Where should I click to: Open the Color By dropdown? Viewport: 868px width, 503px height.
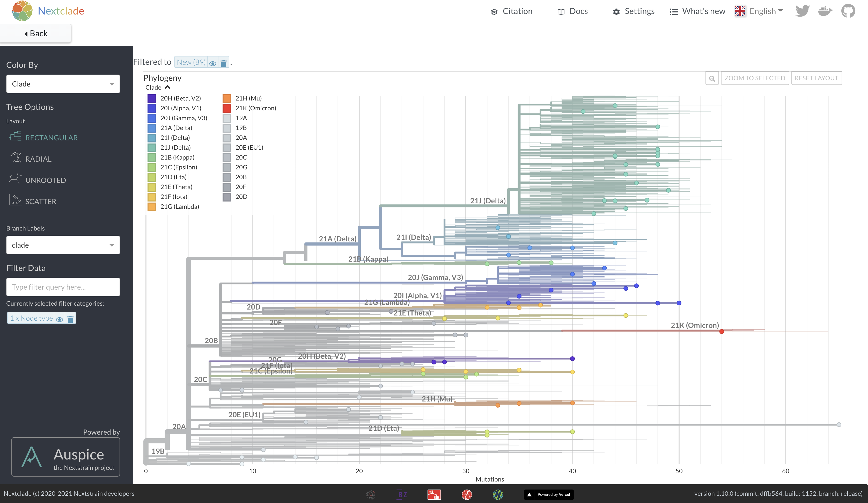(x=63, y=84)
